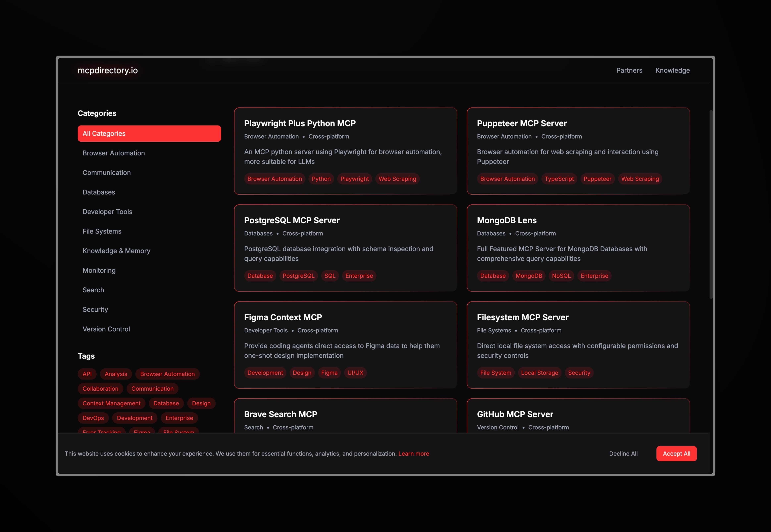The image size is (771, 532).
Task: Open the Partners page in header
Action: pyautogui.click(x=629, y=70)
